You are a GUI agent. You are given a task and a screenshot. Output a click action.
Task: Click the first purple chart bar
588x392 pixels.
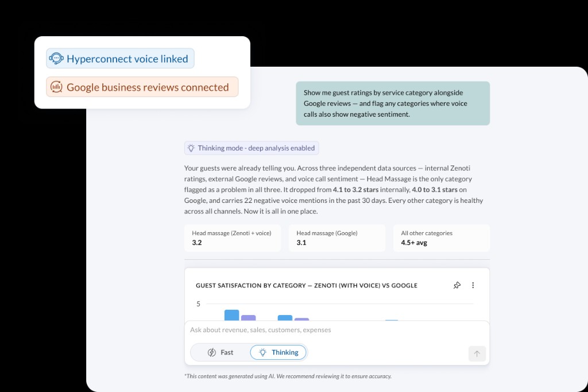pos(248,318)
